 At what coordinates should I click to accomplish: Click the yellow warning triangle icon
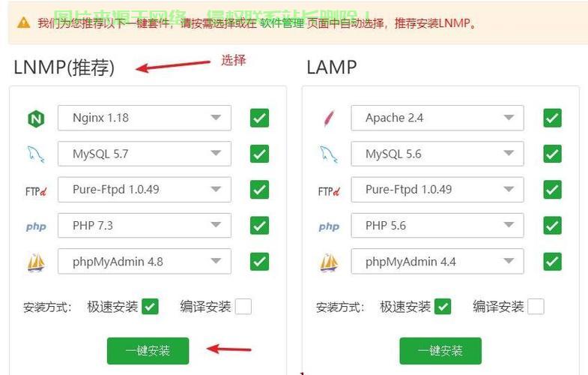click(24, 22)
